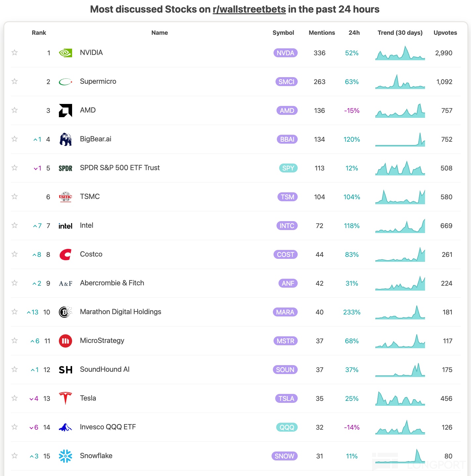Open the r/wallstreetbets link in title
The width and height of the screenshot is (471, 476).
[x=249, y=9]
